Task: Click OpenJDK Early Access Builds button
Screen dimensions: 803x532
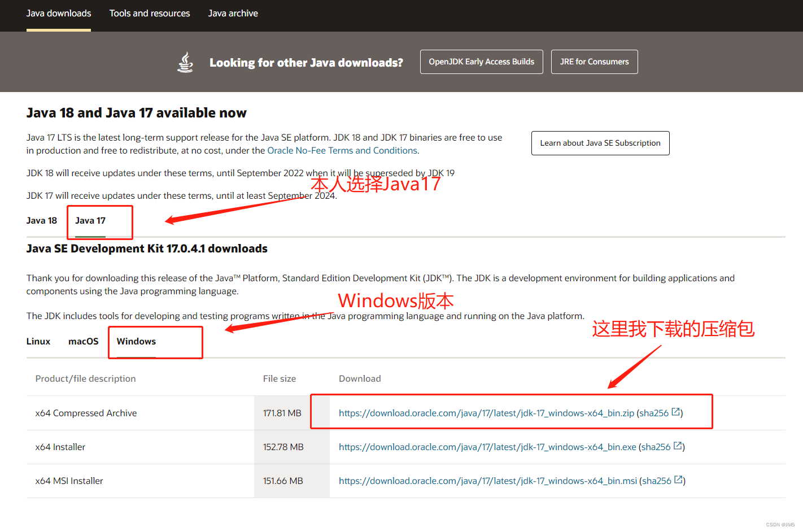Action: pyautogui.click(x=482, y=62)
